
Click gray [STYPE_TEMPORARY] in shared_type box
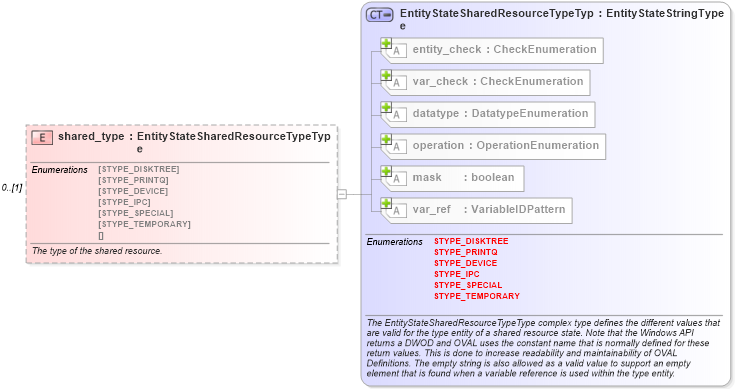[144, 224]
